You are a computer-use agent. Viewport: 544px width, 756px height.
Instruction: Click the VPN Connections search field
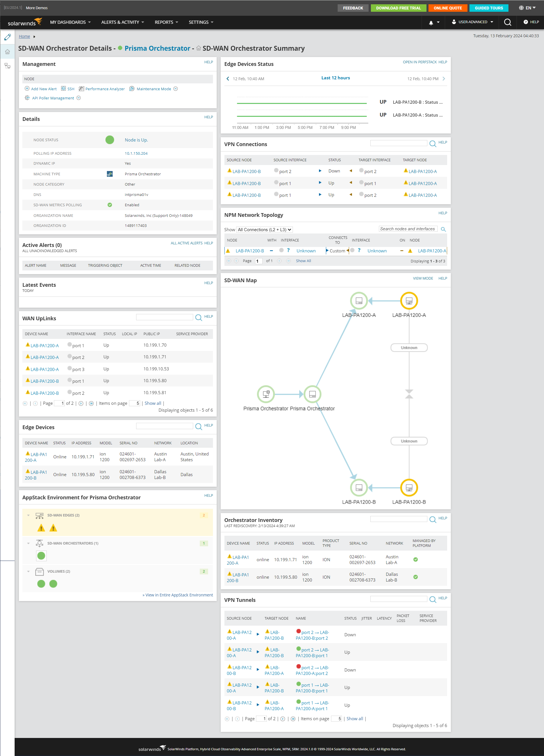399,143
